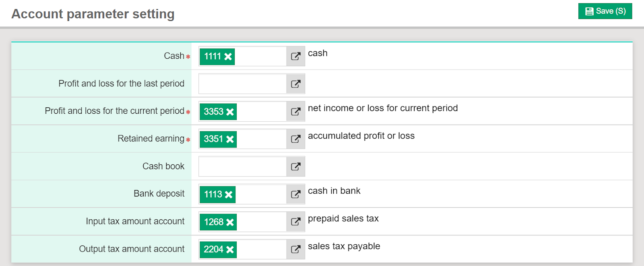Screen dimensions: 644x266
Task: Click the empty Cash book input field
Action: coord(242,167)
